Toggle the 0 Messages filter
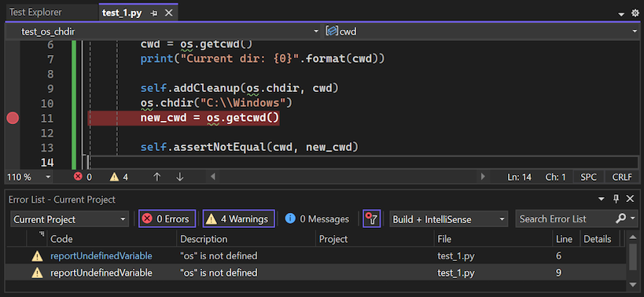644x297 pixels. 317,219
